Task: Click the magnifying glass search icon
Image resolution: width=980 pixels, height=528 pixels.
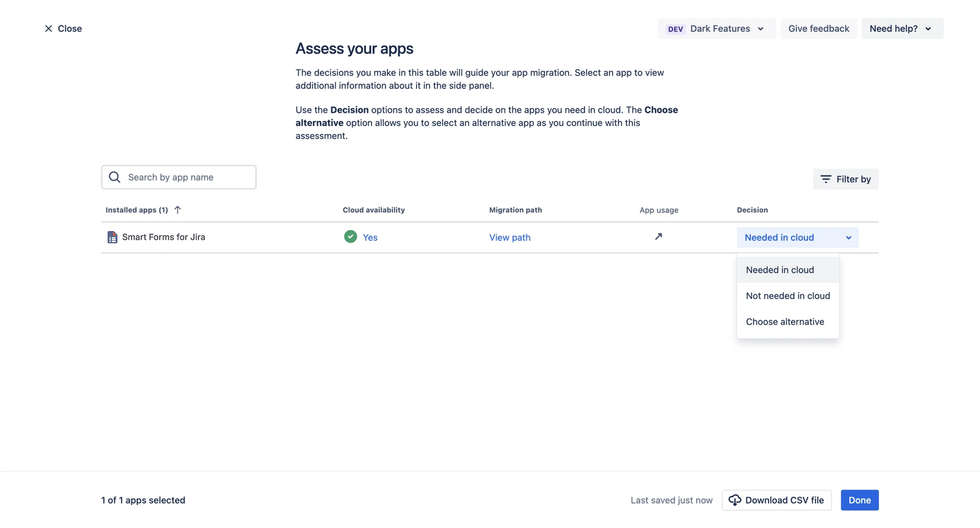Action: pos(115,177)
